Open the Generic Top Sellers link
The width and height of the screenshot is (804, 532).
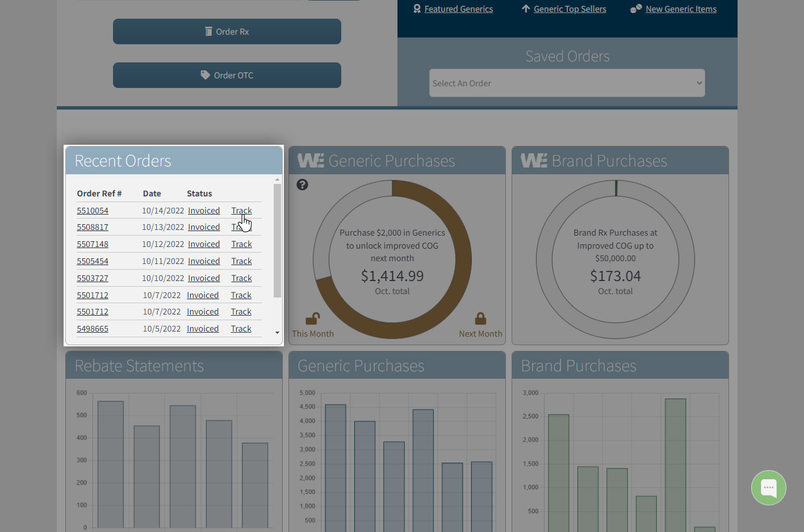569,9
